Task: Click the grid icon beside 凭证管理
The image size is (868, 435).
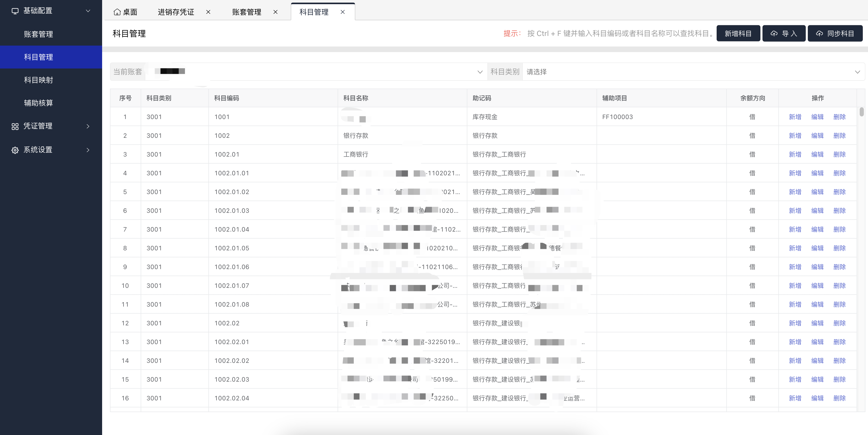Action: point(15,126)
